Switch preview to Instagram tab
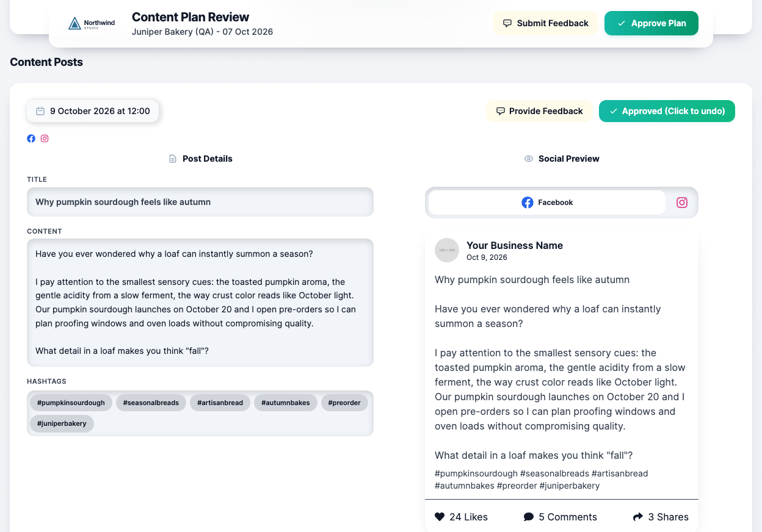This screenshot has width=762, height=532. click(x=682, y=203)
